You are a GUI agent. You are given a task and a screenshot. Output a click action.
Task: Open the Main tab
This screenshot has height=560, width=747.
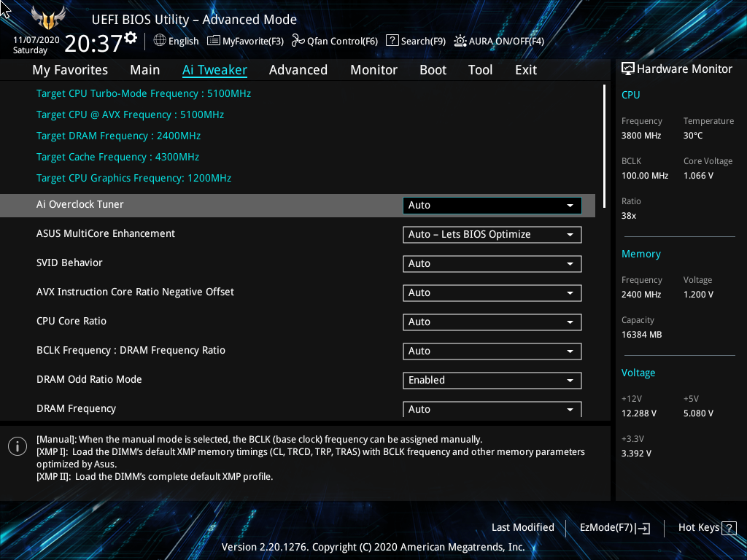(145, 70)
